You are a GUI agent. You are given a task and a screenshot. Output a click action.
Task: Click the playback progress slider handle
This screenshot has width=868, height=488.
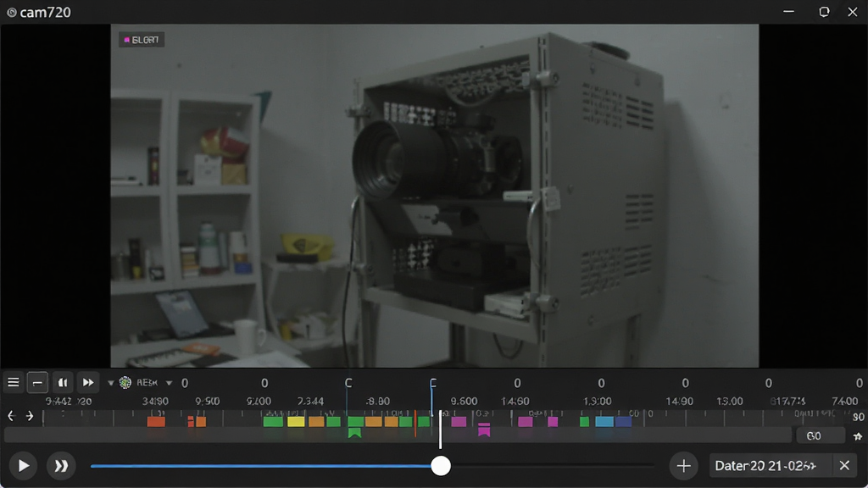[x=441, y=466]
